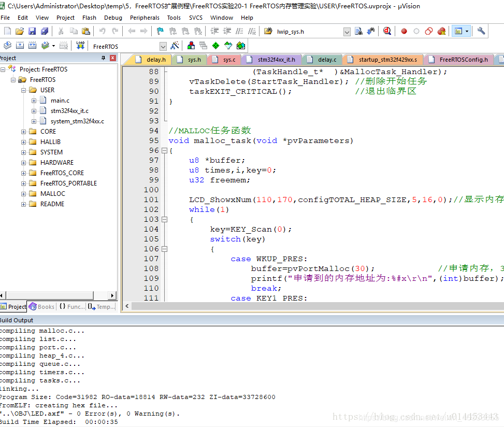Click the Copy icon
The image size is (504, 427).
[74, 31]
